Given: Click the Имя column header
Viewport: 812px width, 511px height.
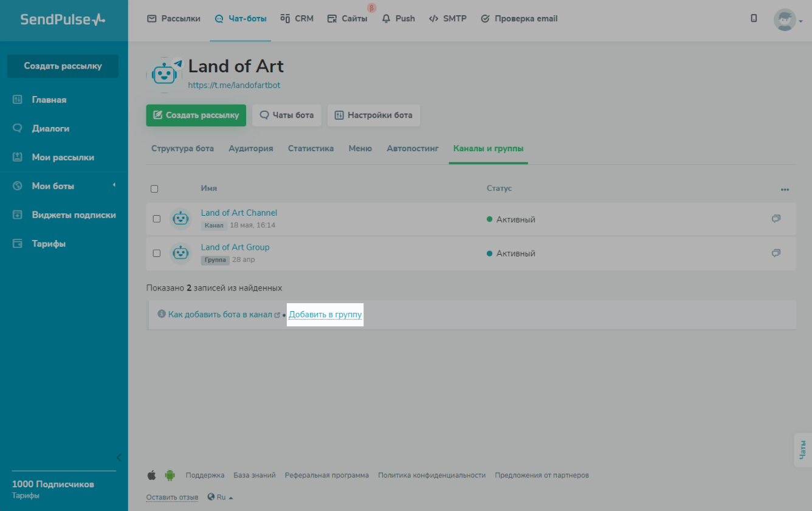Looking at the screenshot, I should 209,188.
